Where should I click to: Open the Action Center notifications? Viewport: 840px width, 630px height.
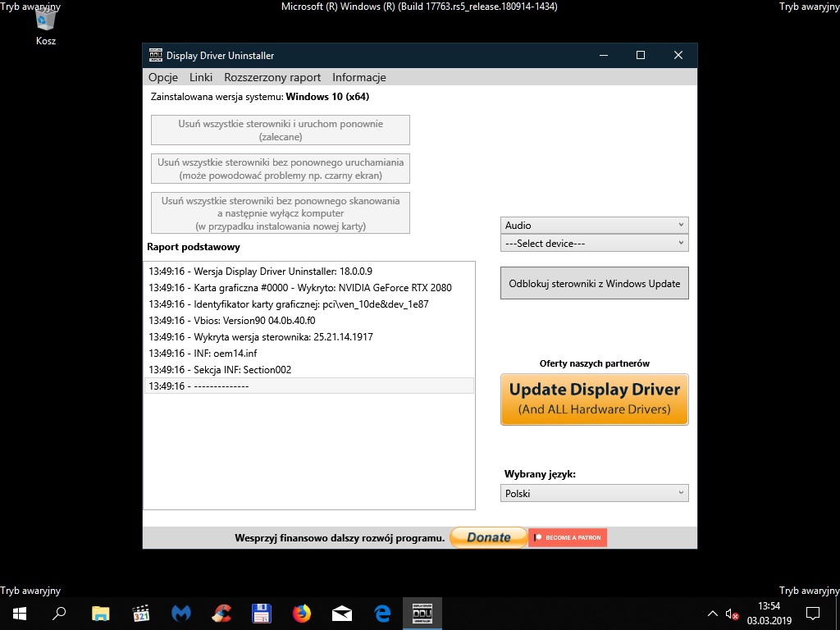(813, 614)
